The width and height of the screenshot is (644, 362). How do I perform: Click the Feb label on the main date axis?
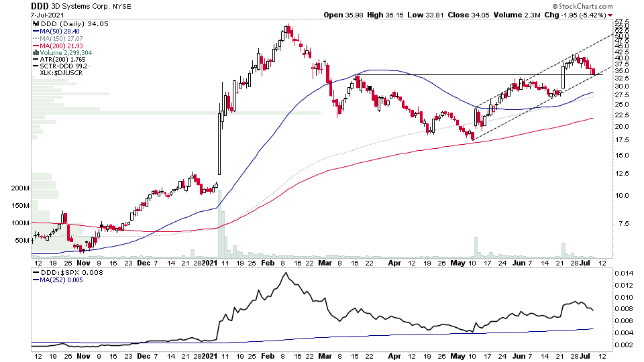[x=268, y=263]
